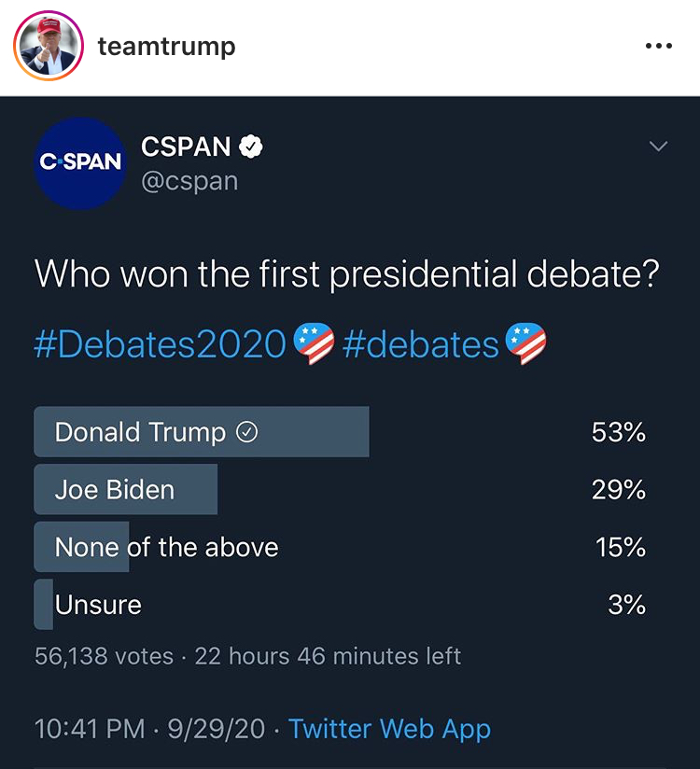Click the 56,138 votes count text
Image resolution: width=700 pixels, height=769 pixels.
tap(104, 656)
